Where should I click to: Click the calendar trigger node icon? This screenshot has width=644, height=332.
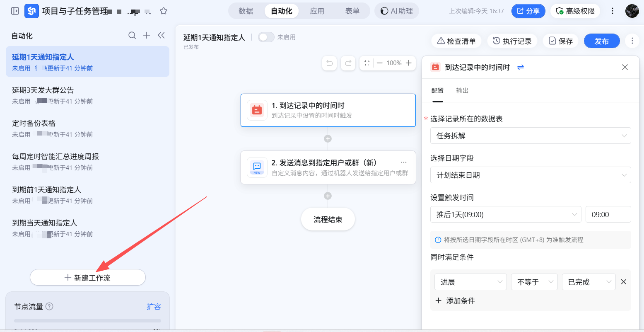[x=257, y=110]
